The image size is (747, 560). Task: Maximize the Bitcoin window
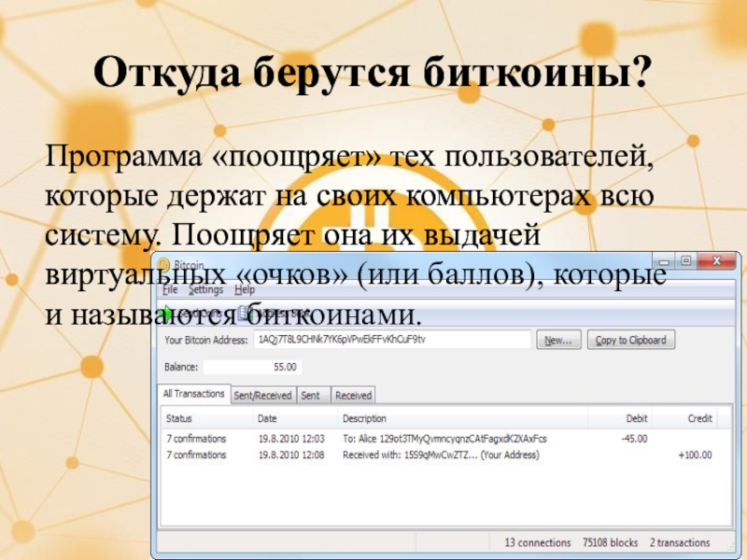686,261
